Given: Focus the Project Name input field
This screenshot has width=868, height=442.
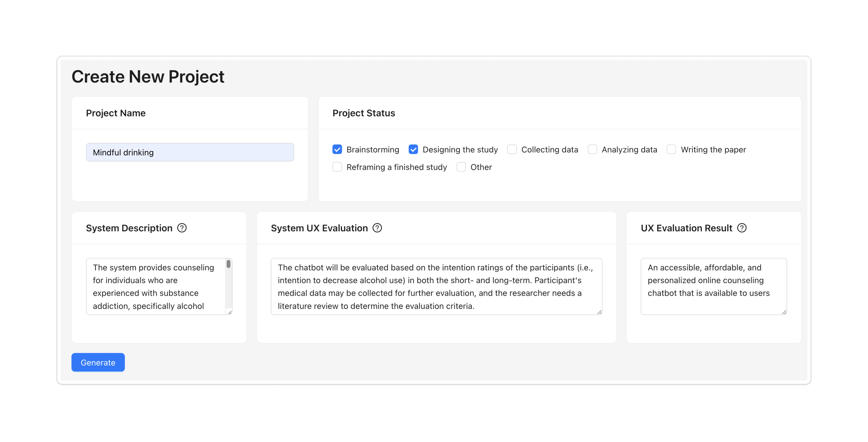Looking at the screenshot, I should pos(190,152).
